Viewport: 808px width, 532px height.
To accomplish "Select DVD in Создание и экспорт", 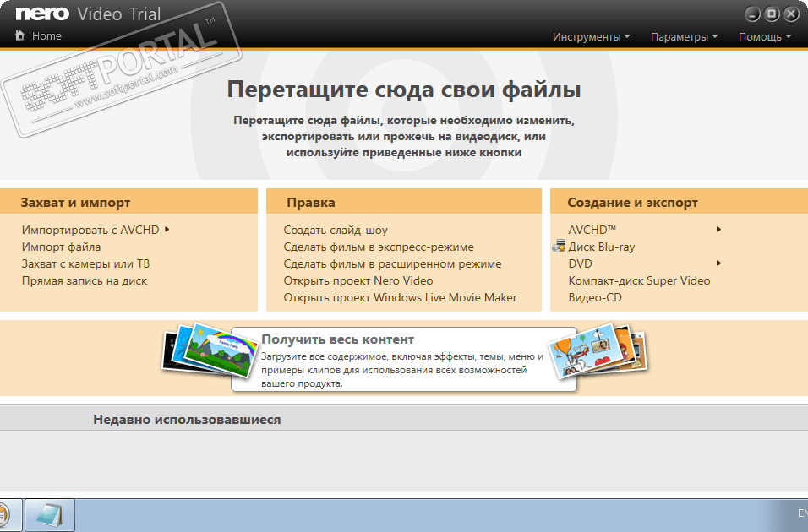I will click(581, 263).
